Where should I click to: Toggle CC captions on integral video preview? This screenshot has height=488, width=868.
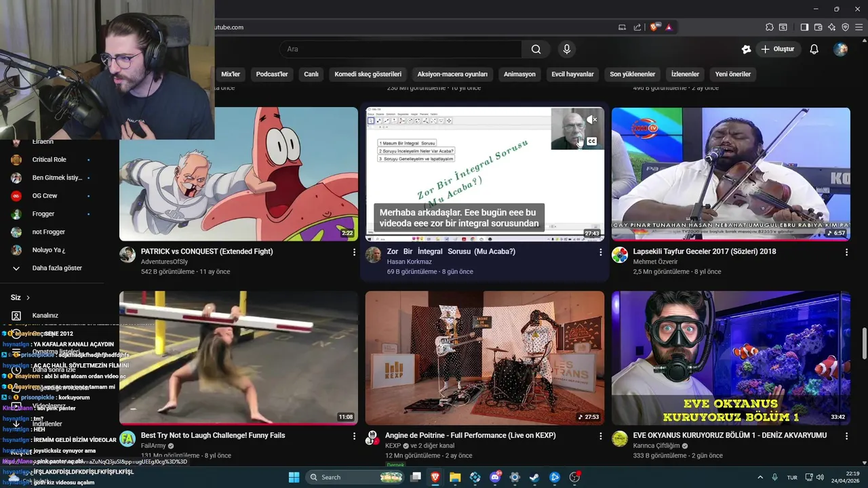pos(592,141)
